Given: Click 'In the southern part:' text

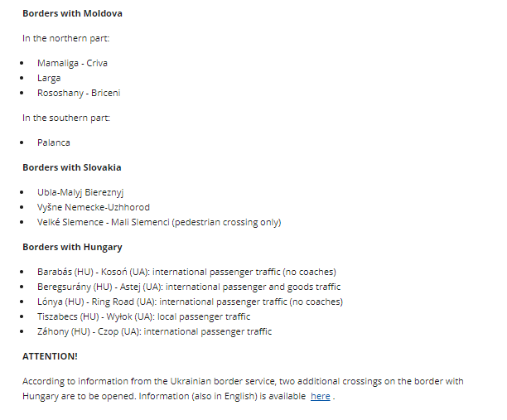Looking at the screenshot, I should tap(66, 118).
